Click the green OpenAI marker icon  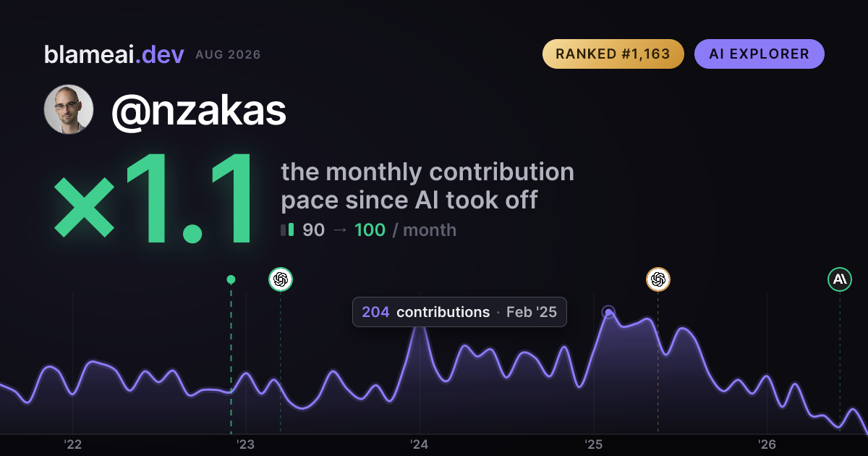[x=281, y=279]
